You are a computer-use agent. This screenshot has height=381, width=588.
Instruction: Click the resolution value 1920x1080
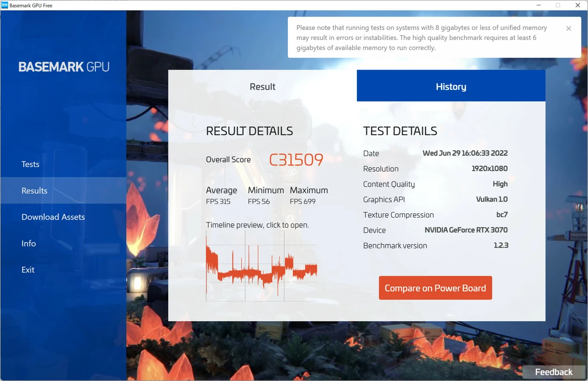[x=489, y=169]
